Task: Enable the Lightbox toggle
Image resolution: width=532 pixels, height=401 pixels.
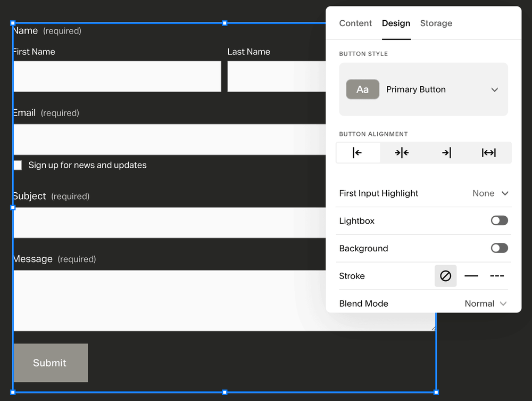Action: 499,220
